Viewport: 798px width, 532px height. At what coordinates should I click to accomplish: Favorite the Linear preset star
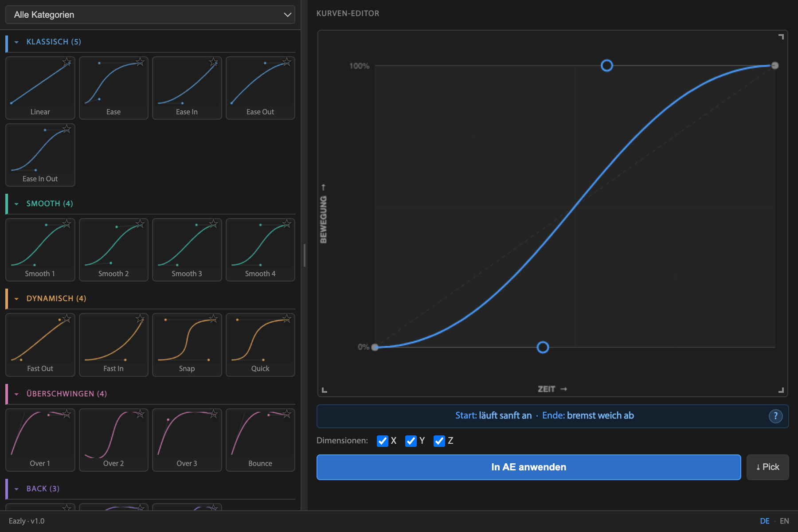coord(66,62)
